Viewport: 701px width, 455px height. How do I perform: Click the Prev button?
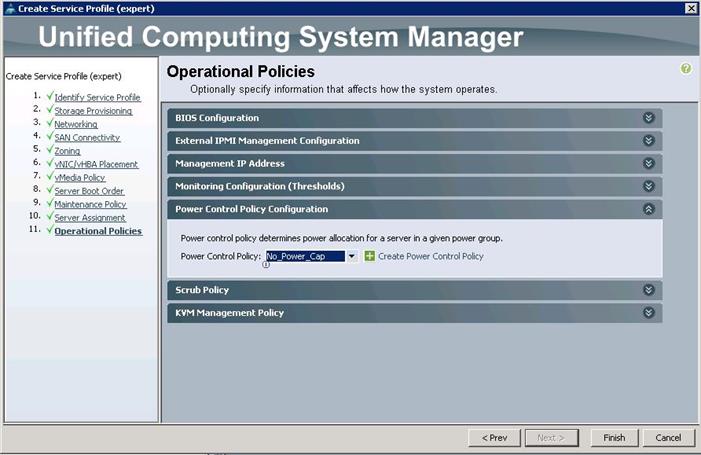click(x=494, y=438)
